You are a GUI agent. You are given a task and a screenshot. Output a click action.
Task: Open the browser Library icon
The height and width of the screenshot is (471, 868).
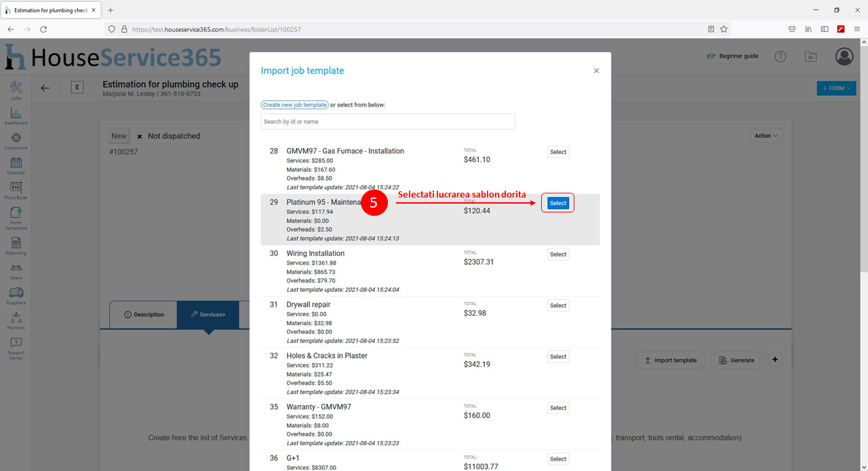[808, 29]
